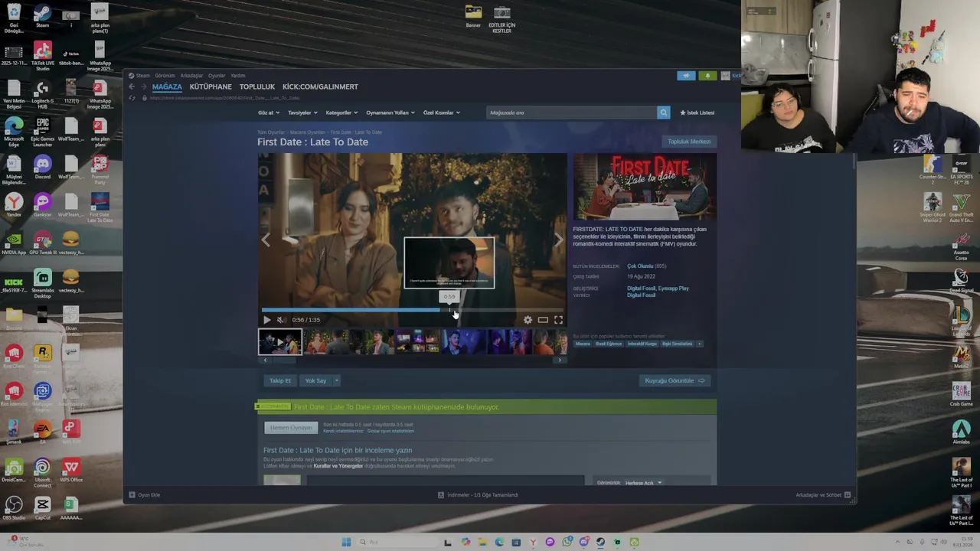The height and width of the screenshot is (551, 980).
Task: Toggle theater mode in trailer player
Action: 543,320
